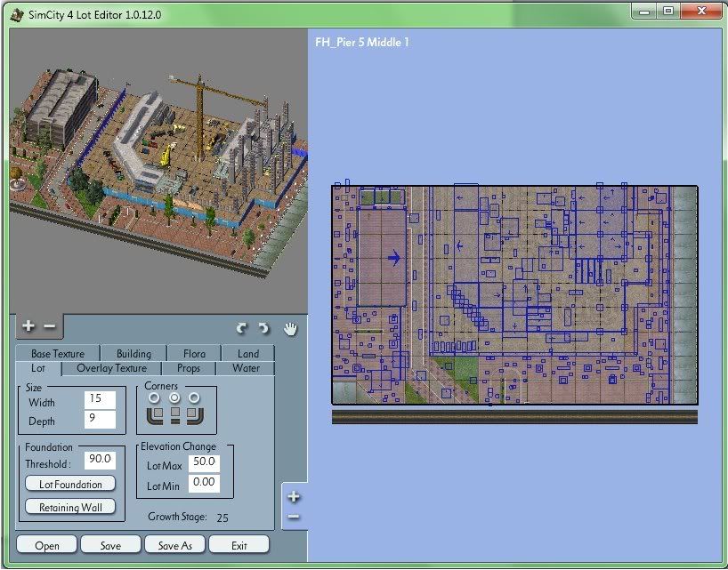Zoom out the lot plan view
The image size is (728, 570).
[294, 516]
